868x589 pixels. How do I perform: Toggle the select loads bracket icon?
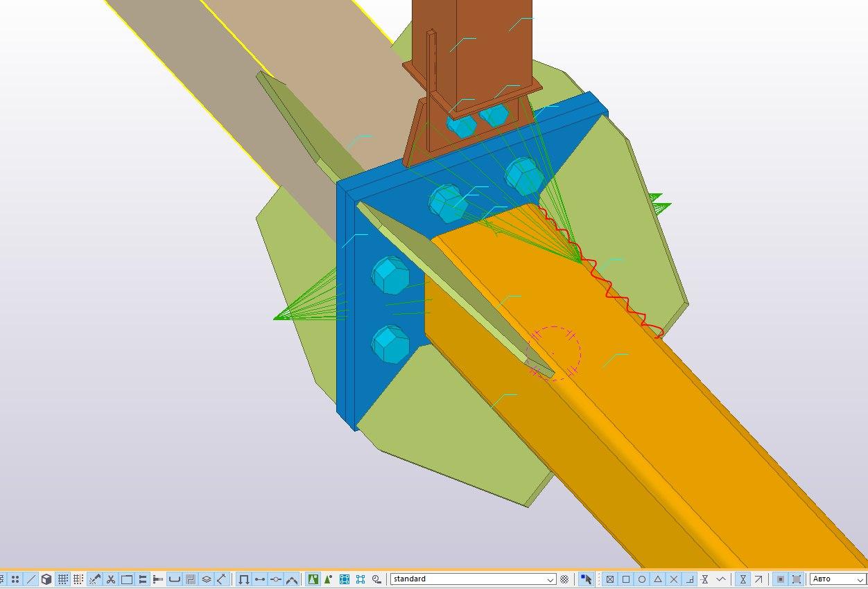243,579
